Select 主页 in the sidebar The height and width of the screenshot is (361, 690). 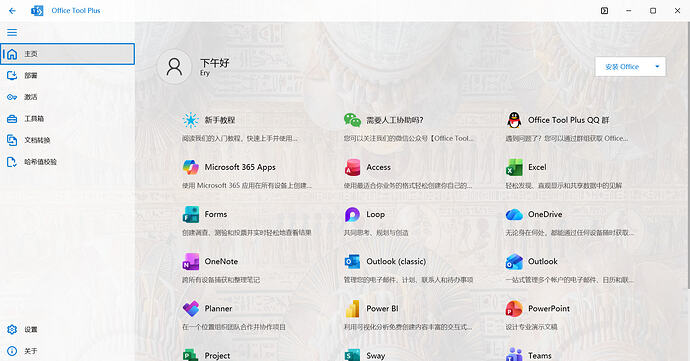(x=67, y=54)
